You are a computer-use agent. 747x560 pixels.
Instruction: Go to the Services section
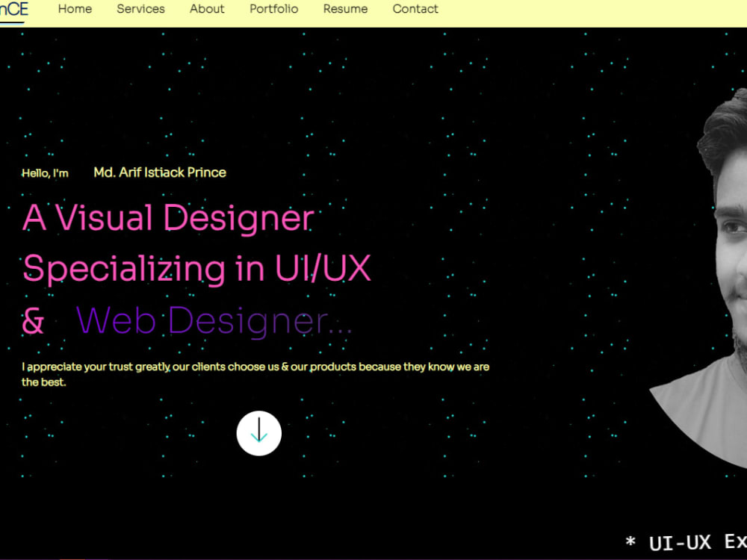tap(140, 9)
